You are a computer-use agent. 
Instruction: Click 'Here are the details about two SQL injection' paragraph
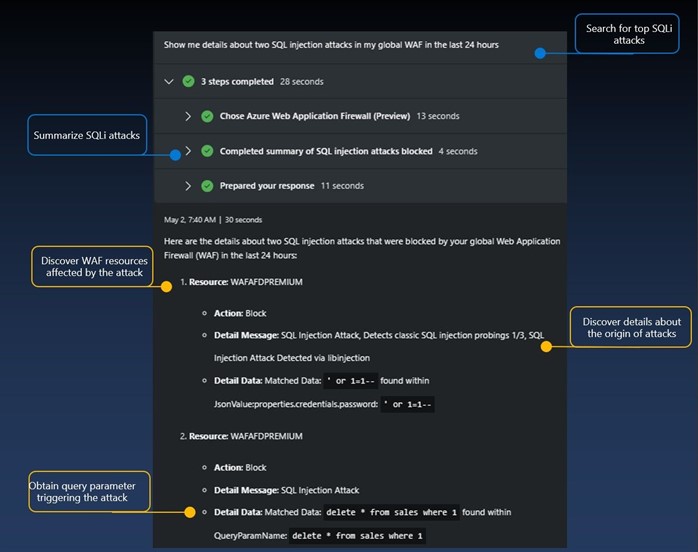(362, 248)
